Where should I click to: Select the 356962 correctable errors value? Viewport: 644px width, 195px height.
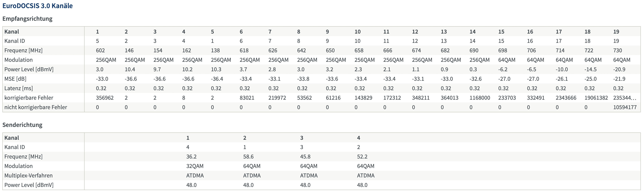[x=105, y=98]
